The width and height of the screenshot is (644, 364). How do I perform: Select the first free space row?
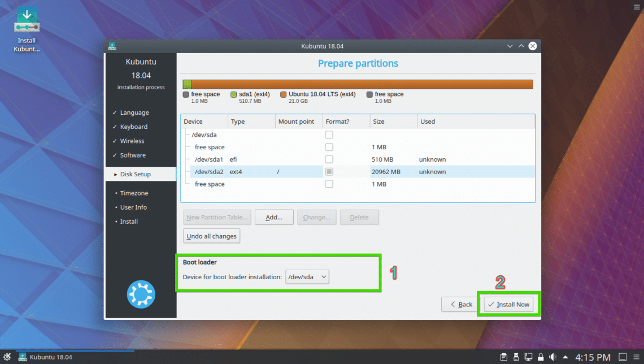(358, 147)
